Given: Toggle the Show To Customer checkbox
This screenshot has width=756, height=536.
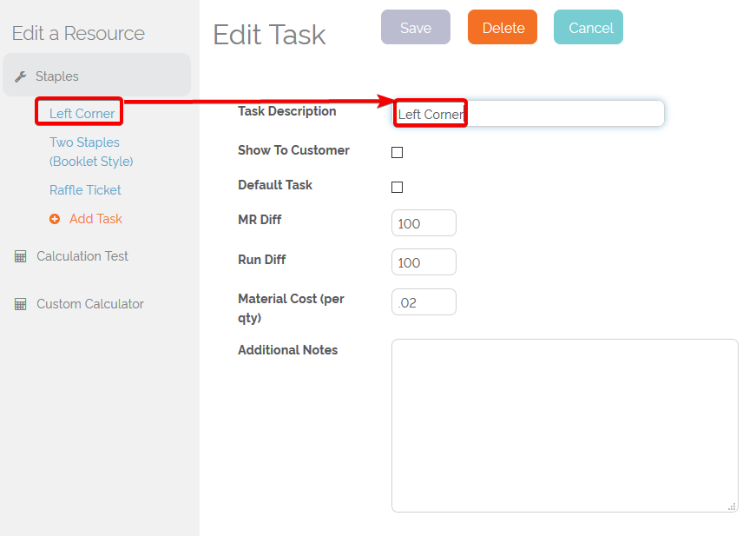Looking at the screenshot, I should click(x=397, y=152).
